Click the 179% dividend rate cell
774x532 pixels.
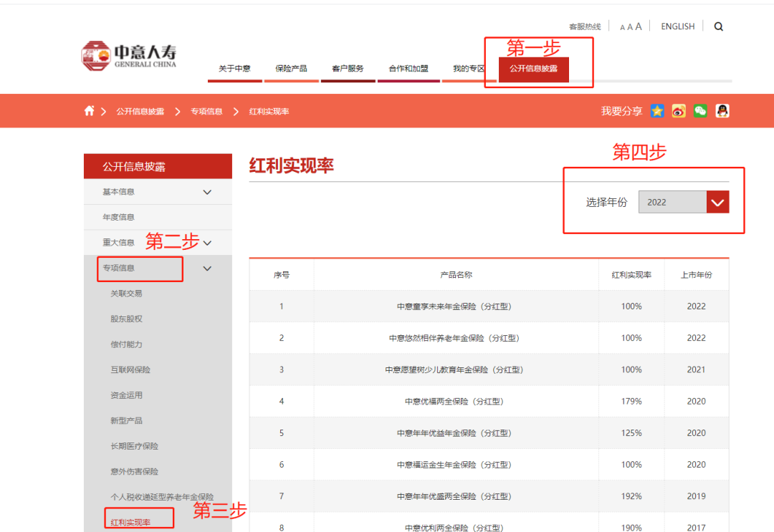(x=631, y=402)
